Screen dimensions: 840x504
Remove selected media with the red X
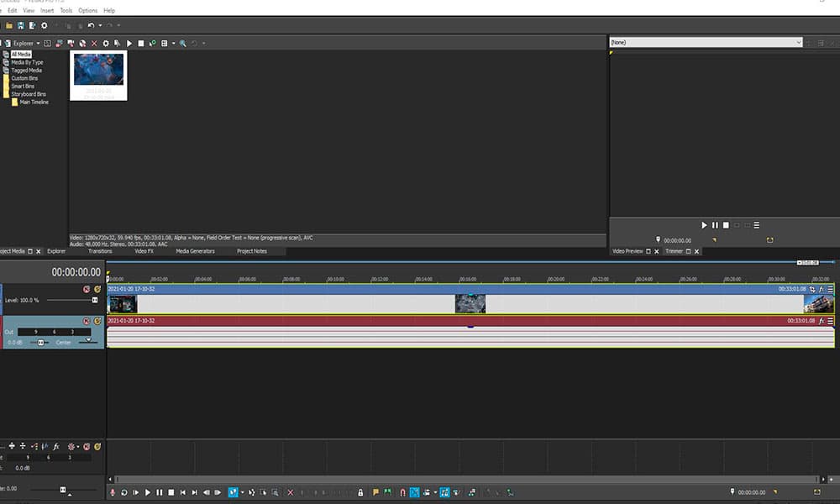point(94,44)
